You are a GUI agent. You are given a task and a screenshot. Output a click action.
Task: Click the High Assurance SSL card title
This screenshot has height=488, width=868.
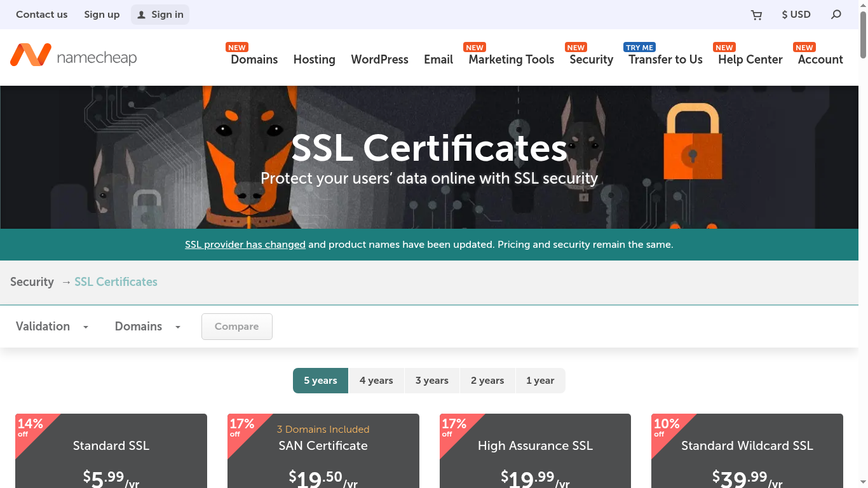535,445
